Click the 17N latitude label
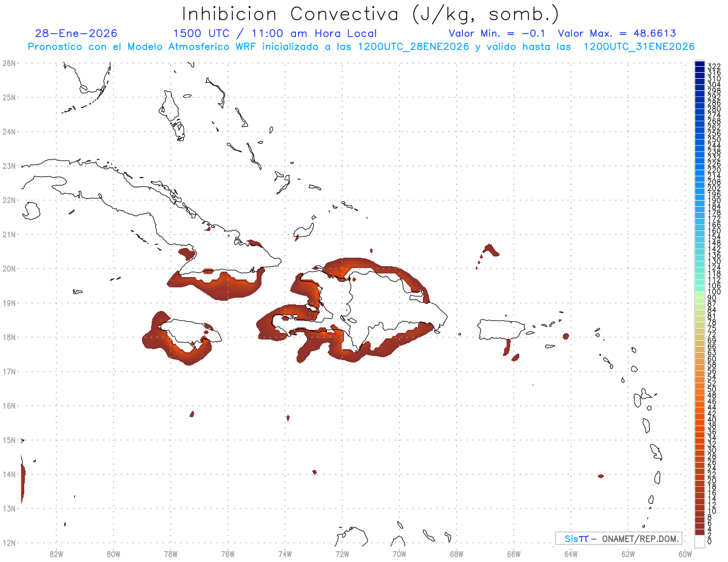The width and height of the screenshot is (728, 562). click(8, 371)
